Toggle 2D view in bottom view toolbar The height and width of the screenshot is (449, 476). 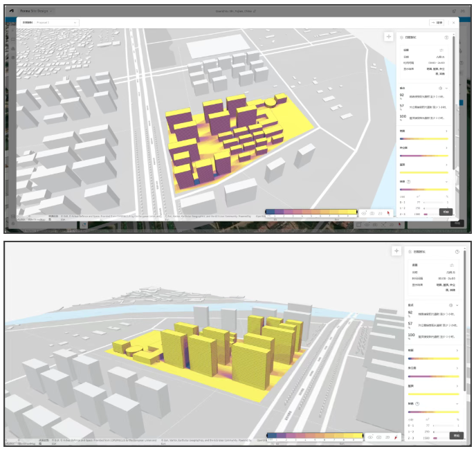pyautogui.click(x=387, y=437)
